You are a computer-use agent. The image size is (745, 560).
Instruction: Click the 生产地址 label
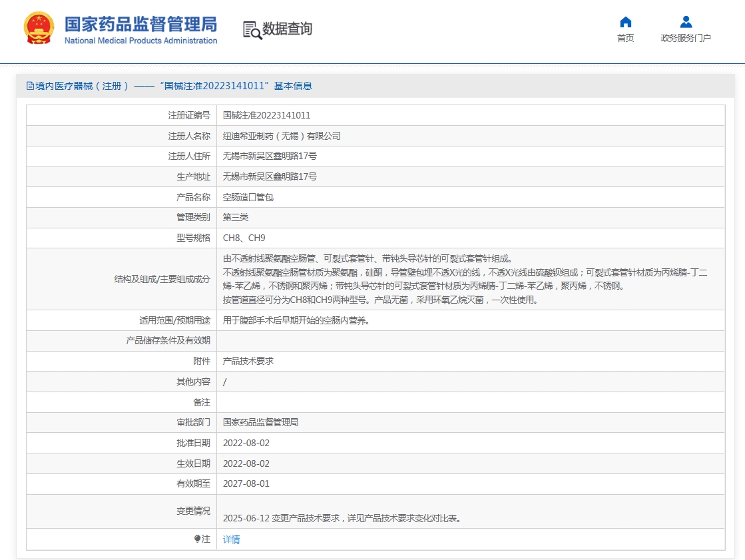pyautogui.click(x=193, y=177)
